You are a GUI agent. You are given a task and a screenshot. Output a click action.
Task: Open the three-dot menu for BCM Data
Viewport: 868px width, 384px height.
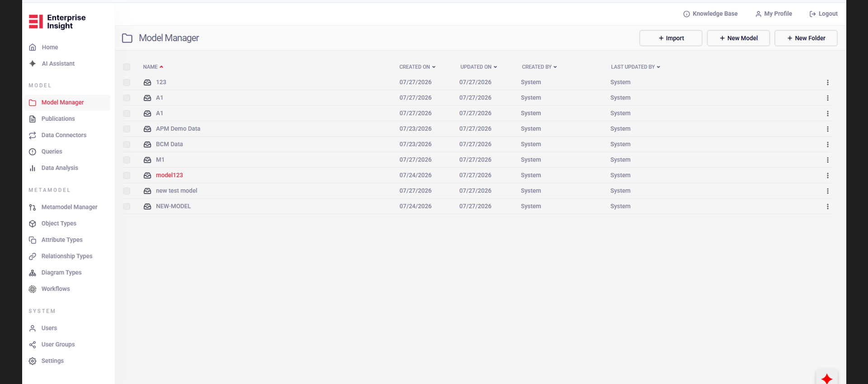(x=828, y=144)
